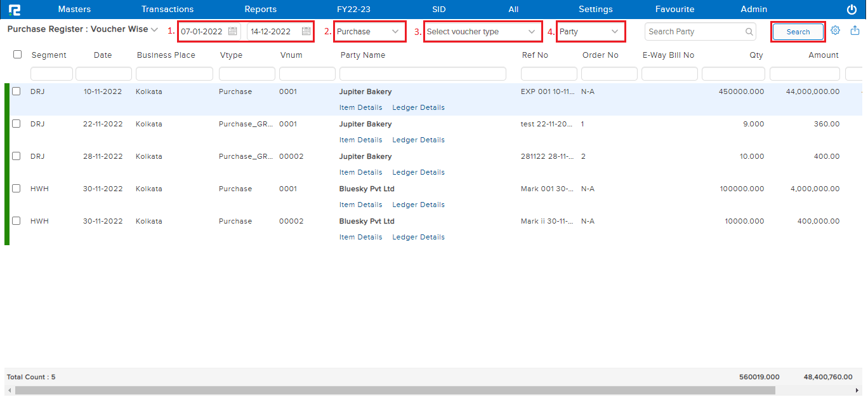The image size is (868, 397).
Task: Click the power logout icon
Action: [852, 10]
